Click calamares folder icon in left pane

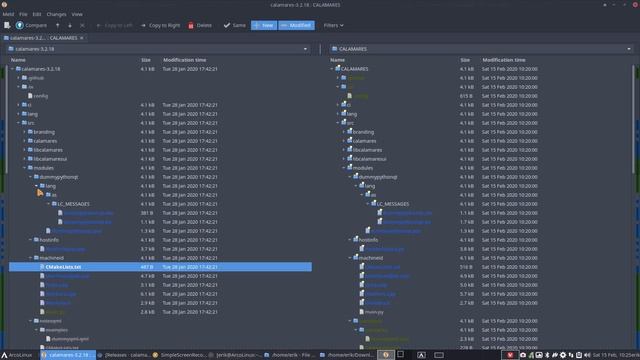pos(30,141)
